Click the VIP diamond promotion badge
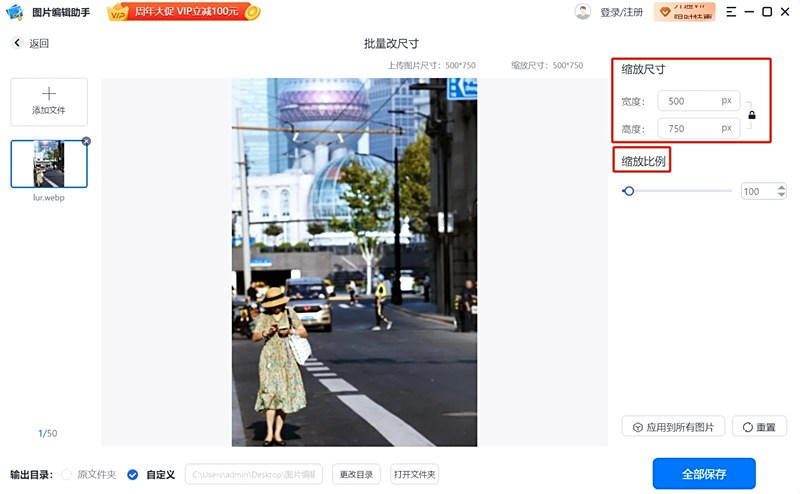Viewport: 800px width, 494px height. pos(684,12)
